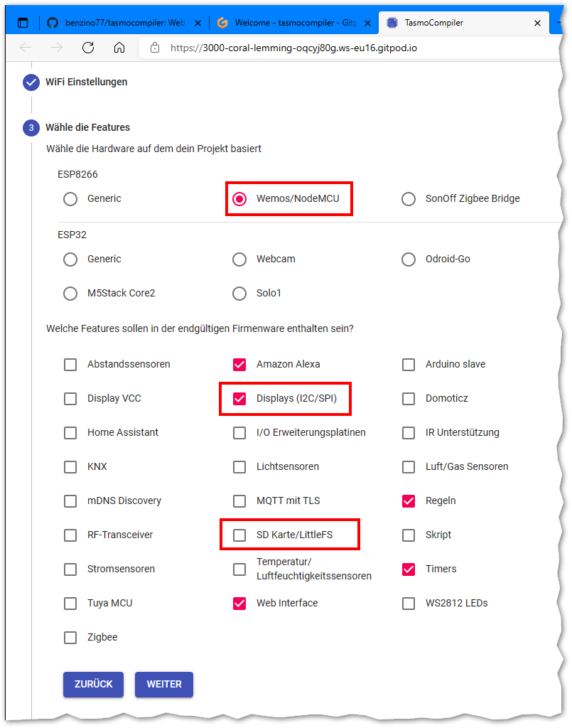
Task: Click the step 3 number circle
Action: [x=31, y=128]
